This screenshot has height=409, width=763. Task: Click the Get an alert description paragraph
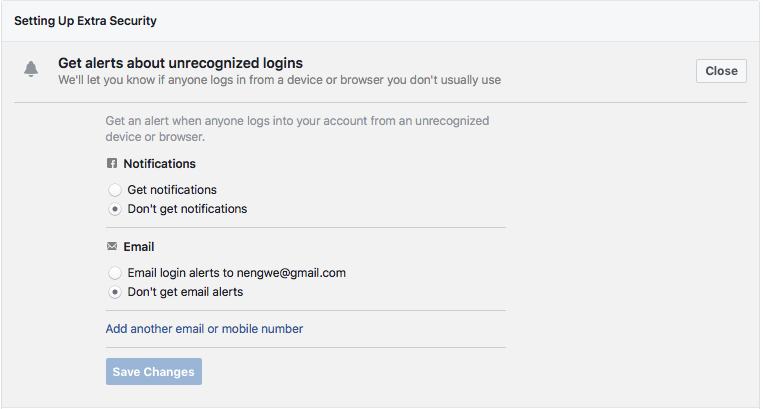pos(297,129)
